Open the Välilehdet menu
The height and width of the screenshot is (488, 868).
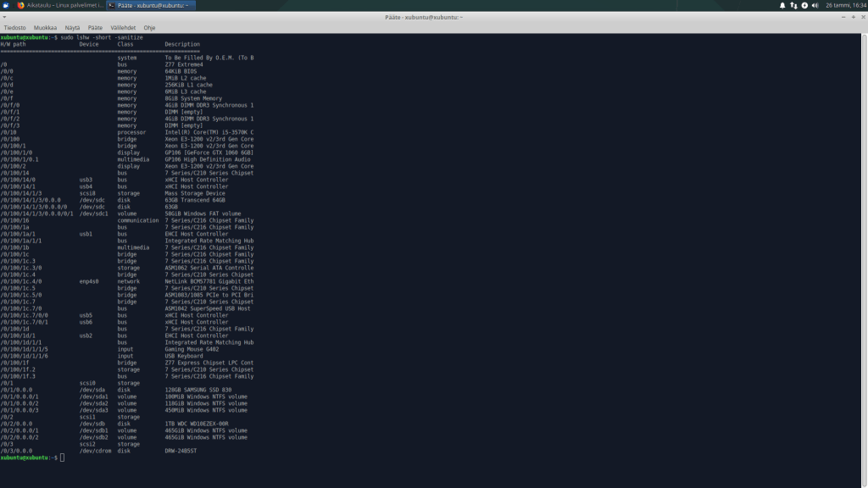123,27
